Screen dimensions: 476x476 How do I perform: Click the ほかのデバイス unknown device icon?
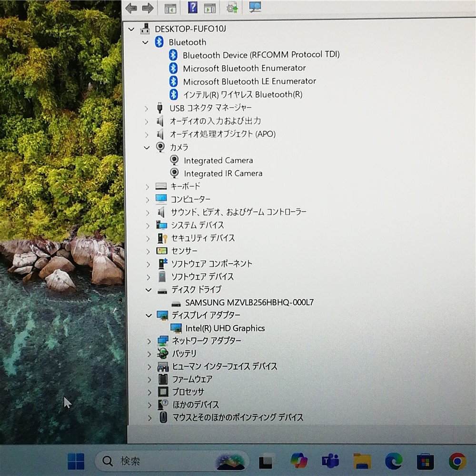(x=163, y=405)
